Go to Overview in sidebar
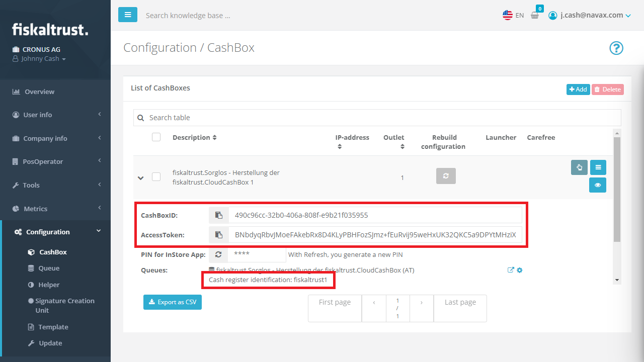The width and height of the screenshot is (644, 362). pyautogui.click(x=55, y=92)
